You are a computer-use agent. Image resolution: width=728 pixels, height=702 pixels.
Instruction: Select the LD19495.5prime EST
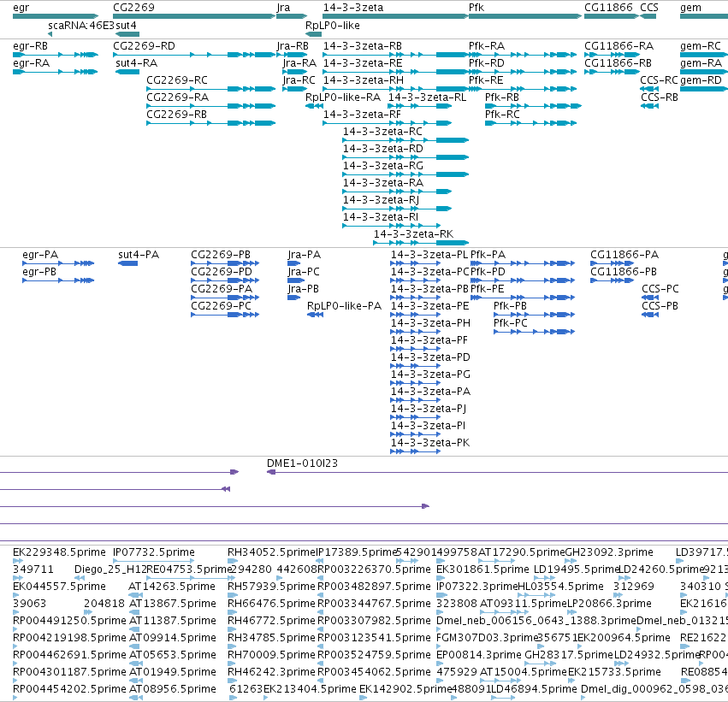(x=544, y=578)
